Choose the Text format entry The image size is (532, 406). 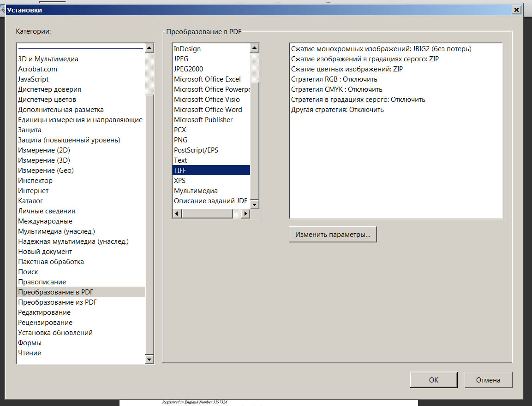(x=211, y=160)
